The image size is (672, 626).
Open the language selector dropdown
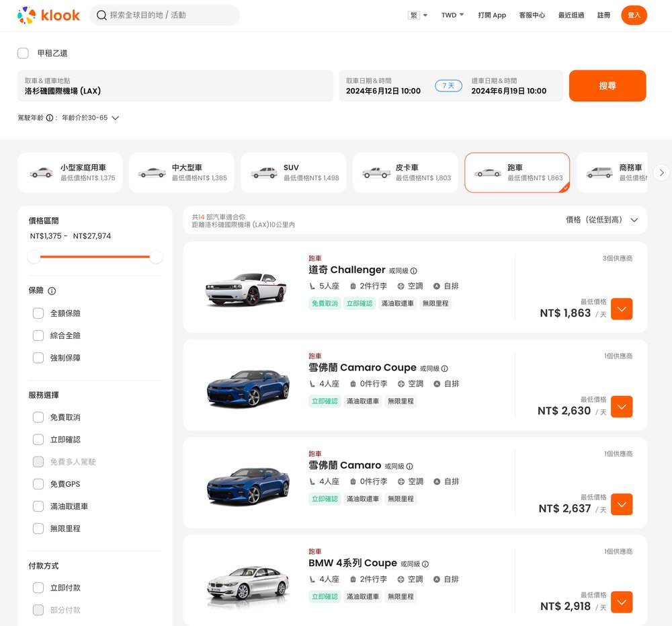tap(417, 15)
